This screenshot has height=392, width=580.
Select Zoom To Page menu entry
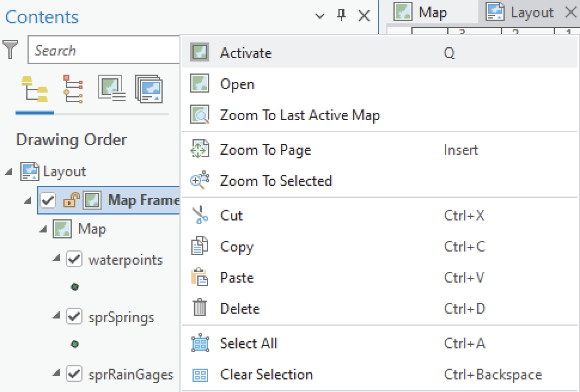265,149
